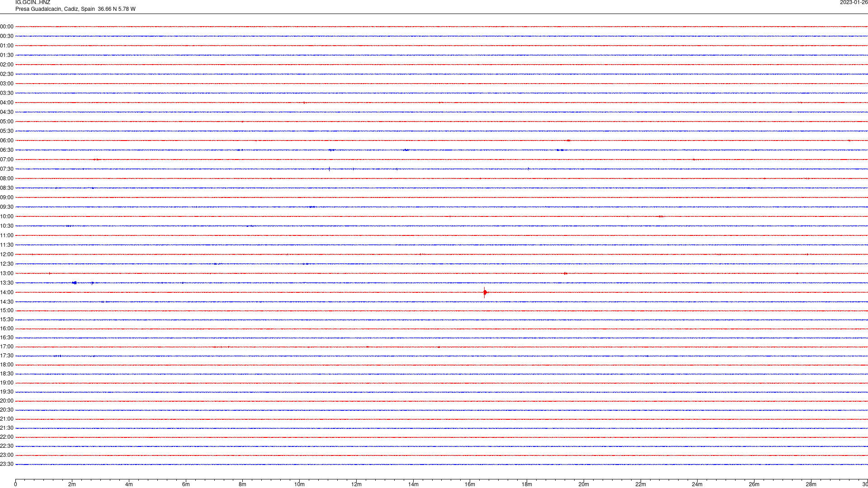Click the date label 2023-01-26
868x488 pixels.
tap(854, 3)
